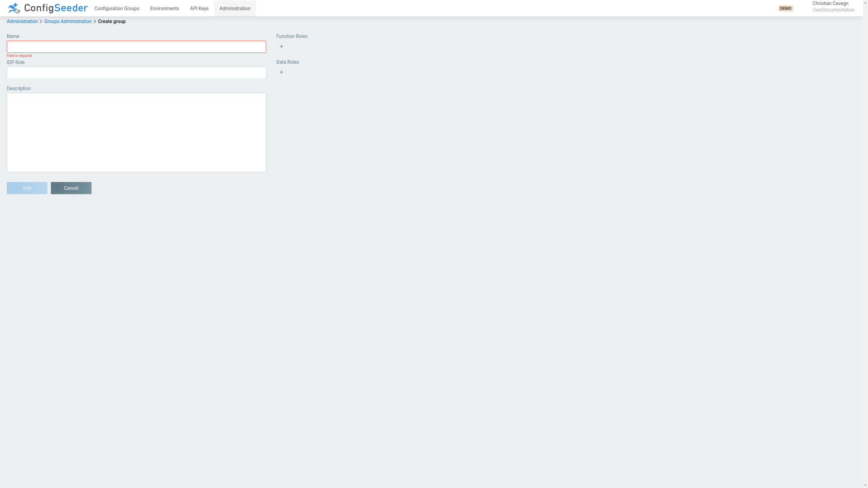Click inside the Description text area
The height and width of the screenshot is (488, 868).
tap(136, 132)
